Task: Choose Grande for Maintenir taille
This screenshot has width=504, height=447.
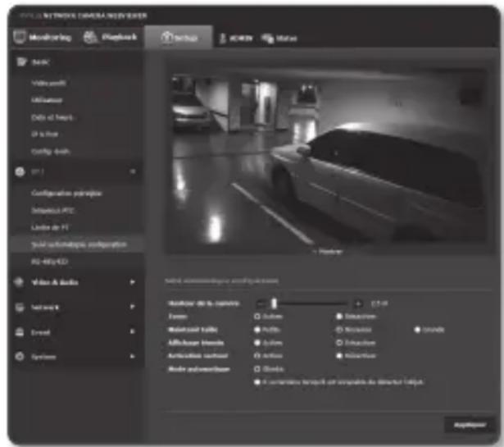Action: pos(417,328)
